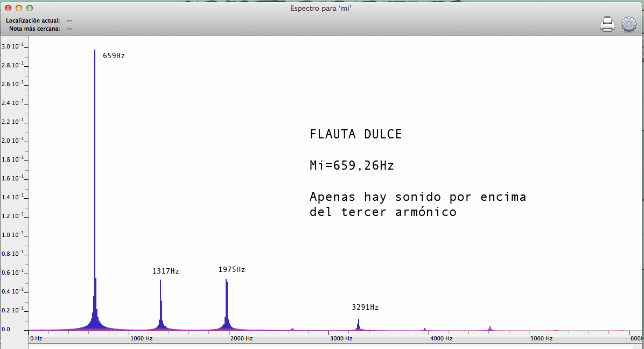Click the 1000 Hz mark on frequency axis
This screenshot has height=349, width=644.
[142, 338]
